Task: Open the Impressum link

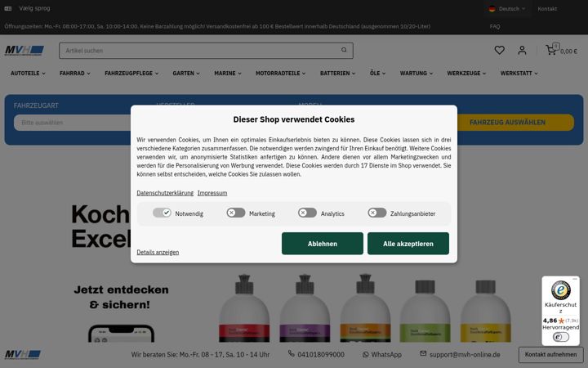Action: 212,193
